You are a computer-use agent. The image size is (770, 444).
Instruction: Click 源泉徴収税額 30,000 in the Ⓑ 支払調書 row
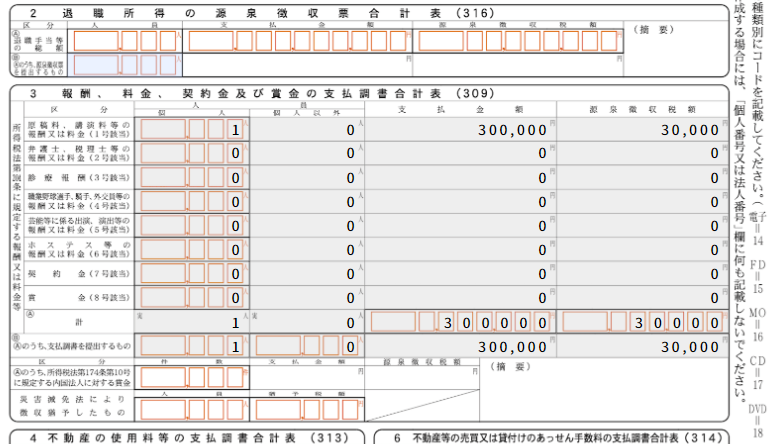[x=690, y=347]
